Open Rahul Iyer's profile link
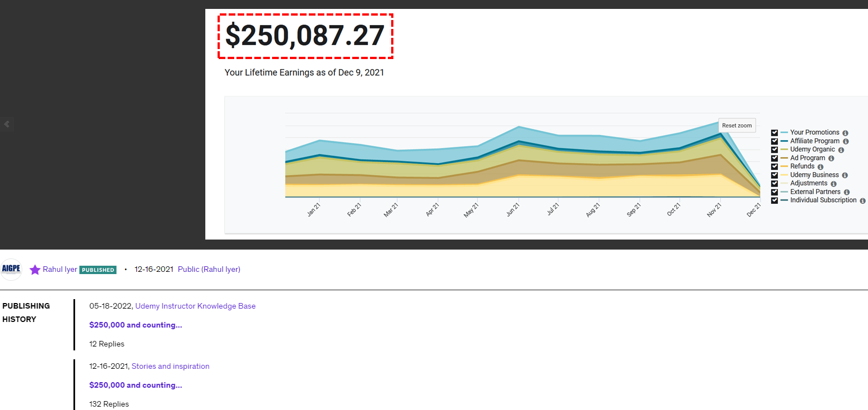Viewport: 868px width, 410px height. click(60, 270)
